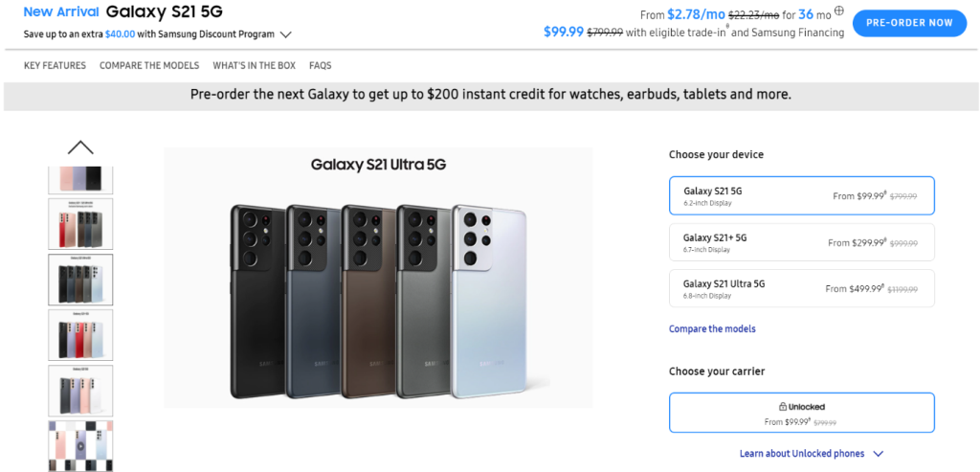Jump to the FAQs section
The image size is (980, 472).
coord(320,66)
